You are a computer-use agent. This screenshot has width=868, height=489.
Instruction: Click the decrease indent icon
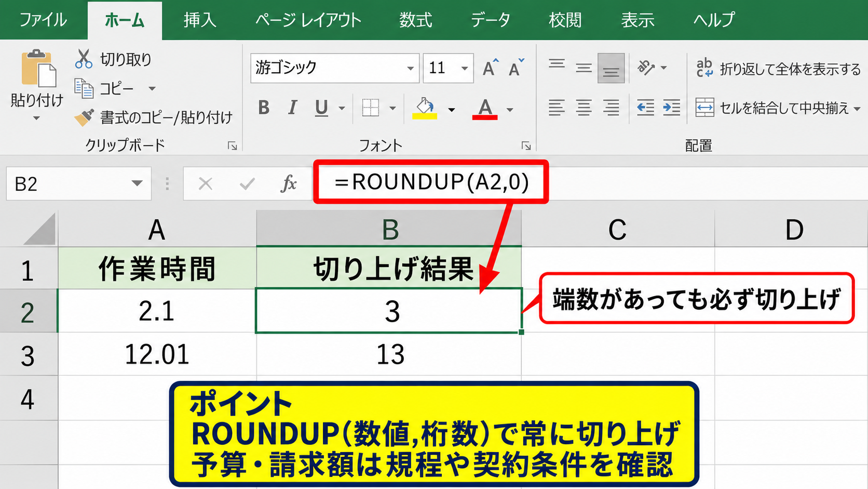point(645,108)
